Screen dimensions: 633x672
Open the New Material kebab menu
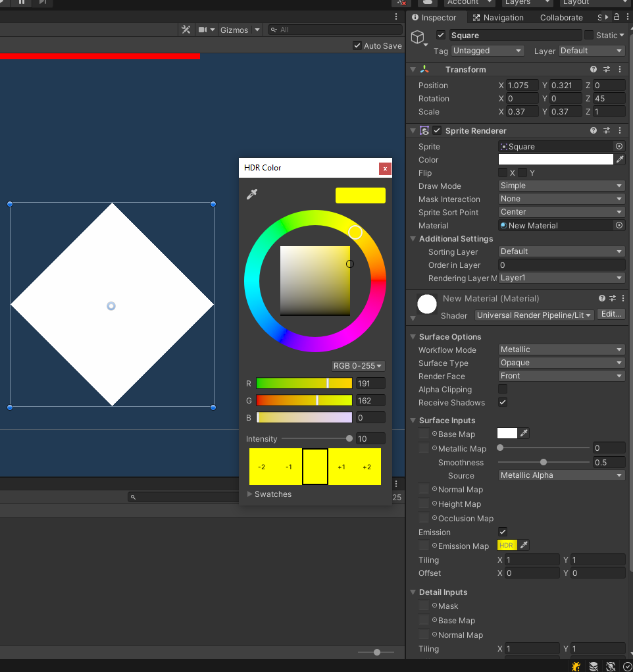(622, 298)
